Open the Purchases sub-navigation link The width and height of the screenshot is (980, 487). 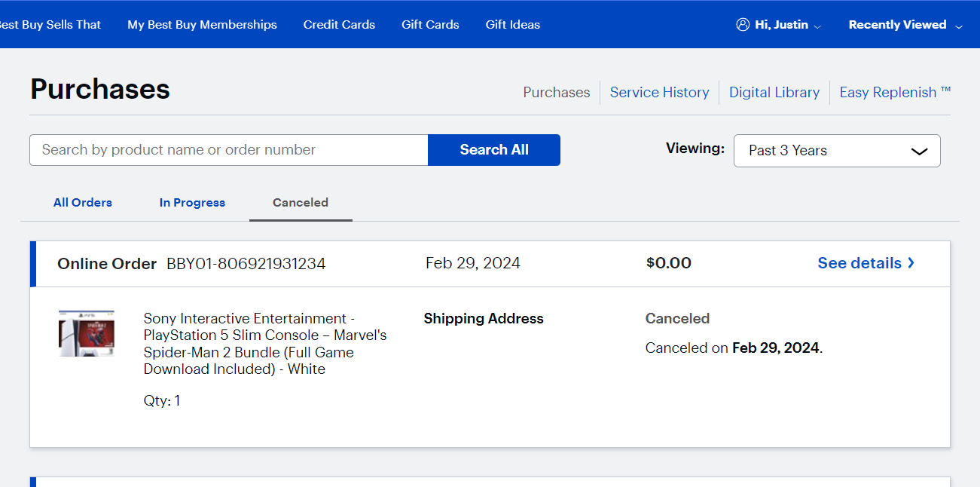pos(557,92)
